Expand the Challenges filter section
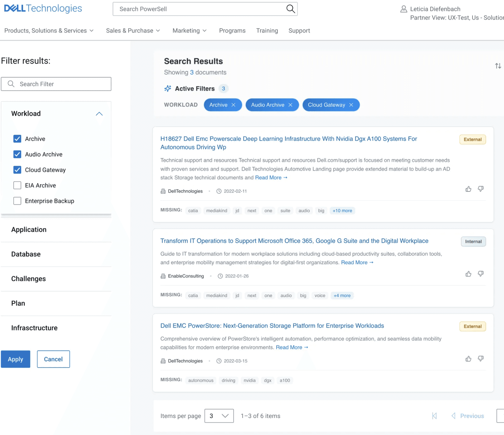This screenshot has height=435, width=504. pos(56,279)
